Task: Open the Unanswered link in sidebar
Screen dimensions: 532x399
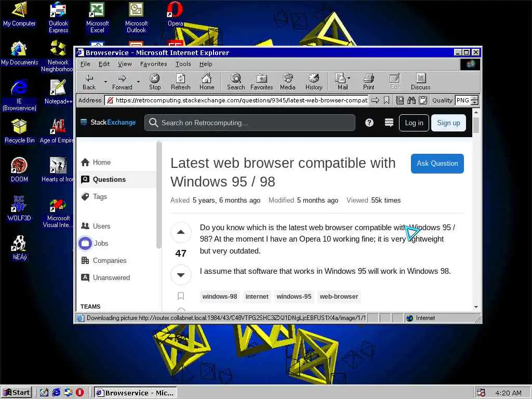Action: click(x=111, y=277)
